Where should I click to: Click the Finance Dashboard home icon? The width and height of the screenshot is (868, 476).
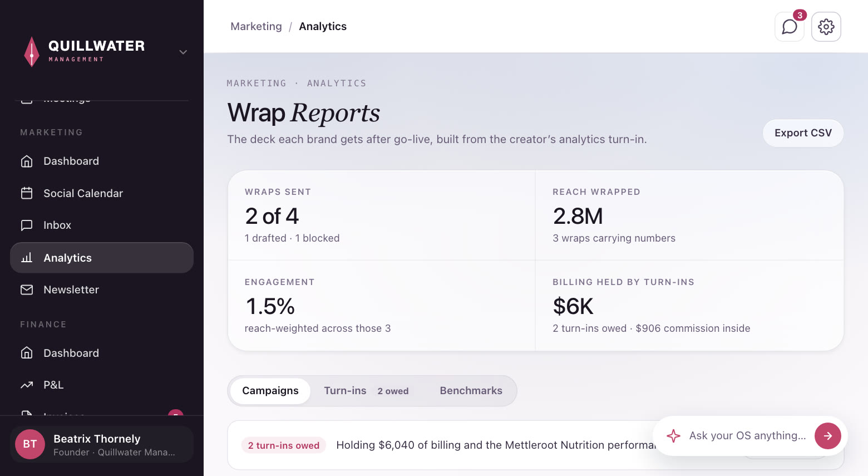click(27, 353)
